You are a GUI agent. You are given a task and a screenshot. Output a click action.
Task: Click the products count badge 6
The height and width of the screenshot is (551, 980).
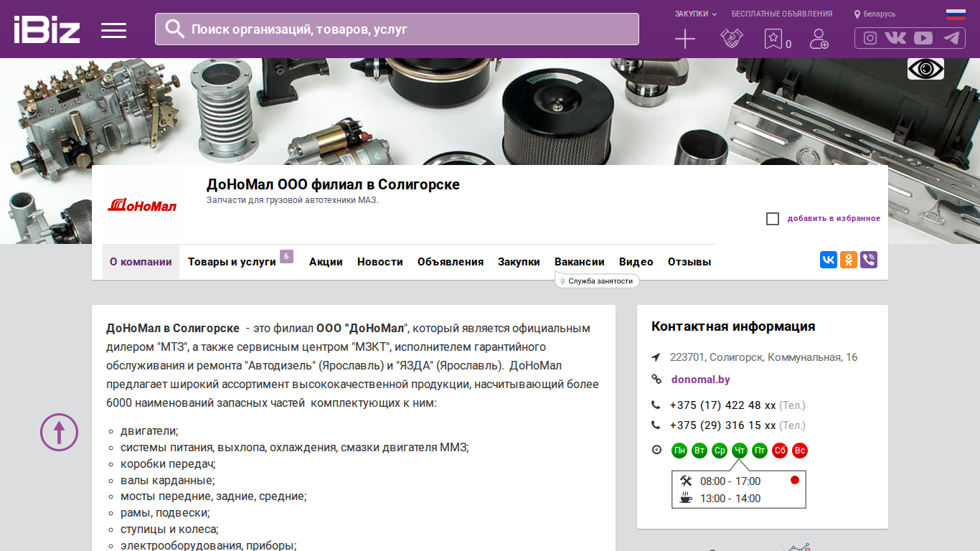[286, 256]
